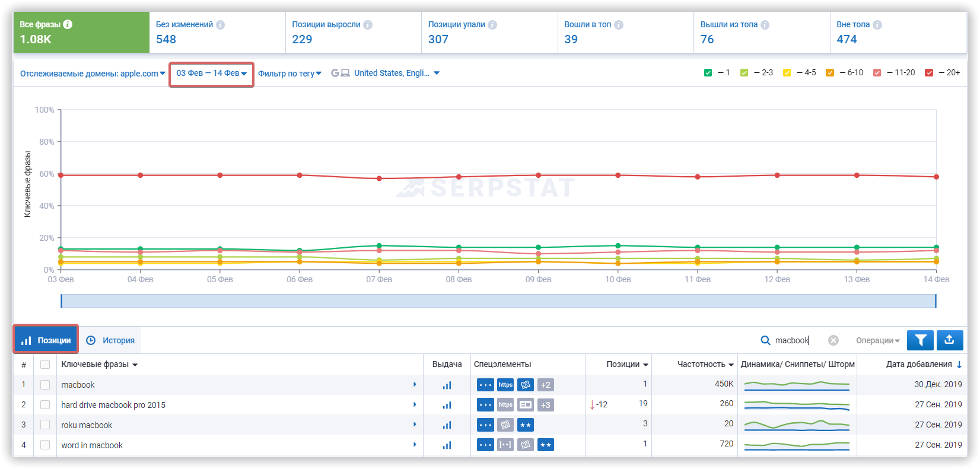Viewport: 980px width, 469px height.
Task: Open the 03 Фев — 14 Фев date dropdown
Action: click(212, 74)
